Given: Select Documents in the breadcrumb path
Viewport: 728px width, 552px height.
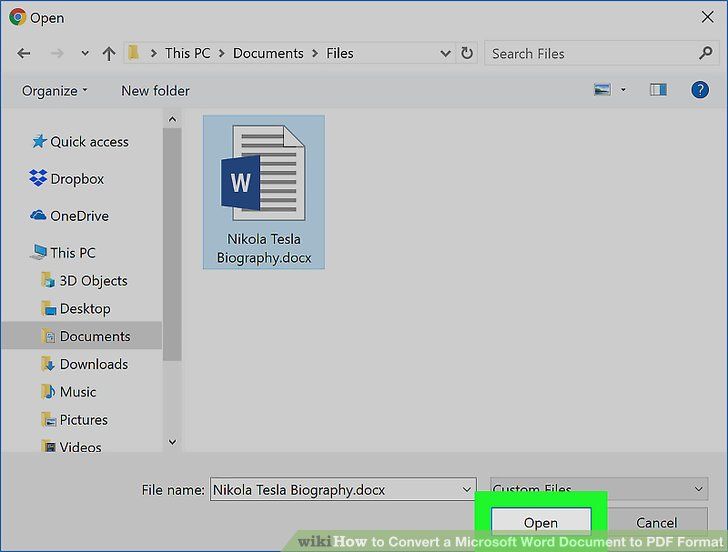Looking at the screenshot, I should point(268,53).
